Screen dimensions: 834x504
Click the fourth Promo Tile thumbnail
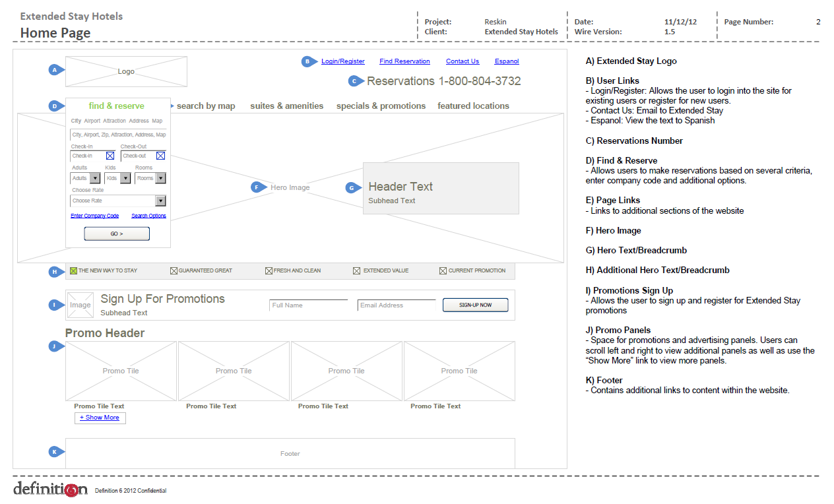pyautogui.click(x=459, y=371)
